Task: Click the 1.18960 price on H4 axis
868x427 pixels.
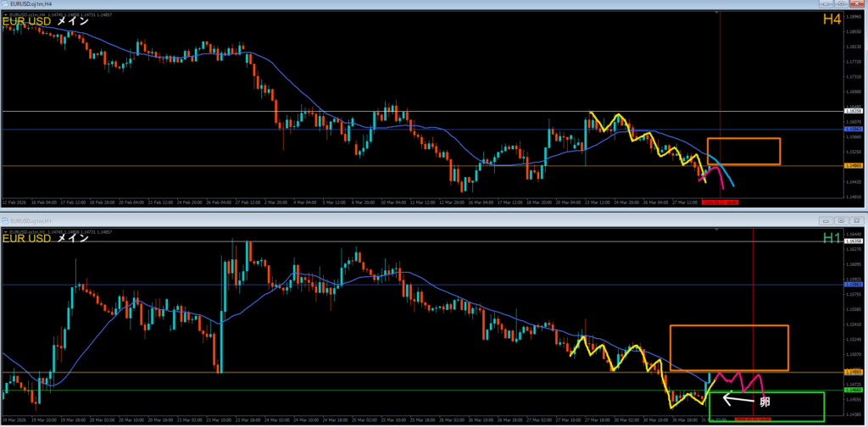Action: coord(854,17)
